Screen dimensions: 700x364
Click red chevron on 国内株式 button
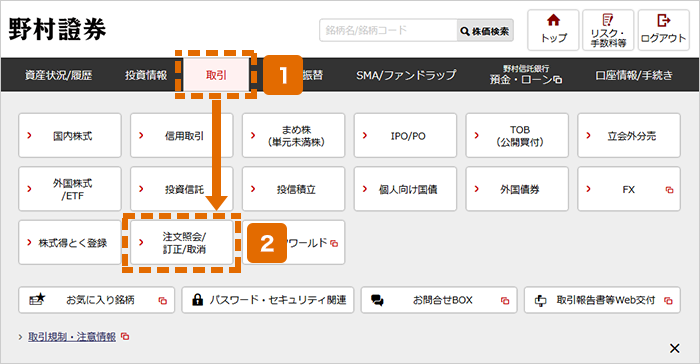[x=29, y=135]
